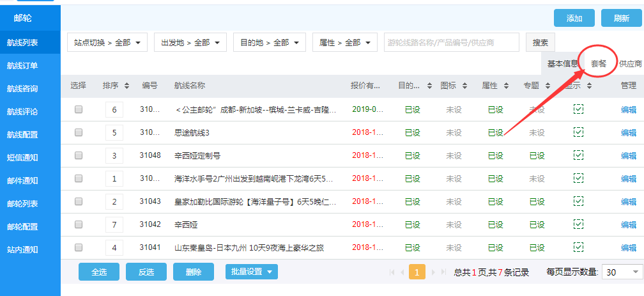Viewport: 644px width, 296px height.
Task: Go to first page pagination arrow
Action: point(392,272)
